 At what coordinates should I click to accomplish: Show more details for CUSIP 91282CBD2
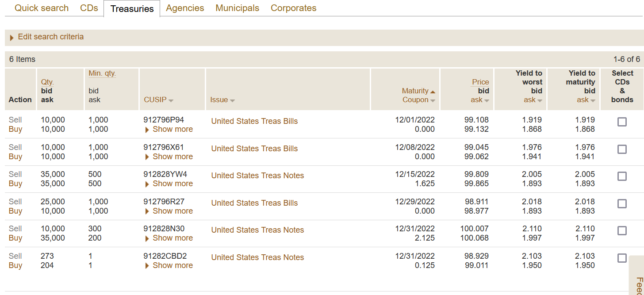pyautogui.click(x=172, y=265)
